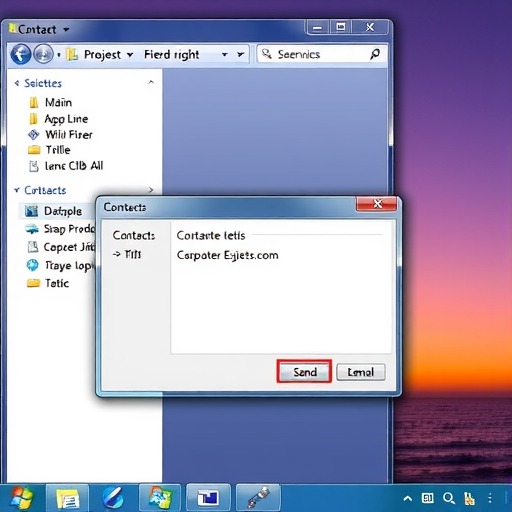Click the Traye globe icon
512x512 pixels.
32,265
